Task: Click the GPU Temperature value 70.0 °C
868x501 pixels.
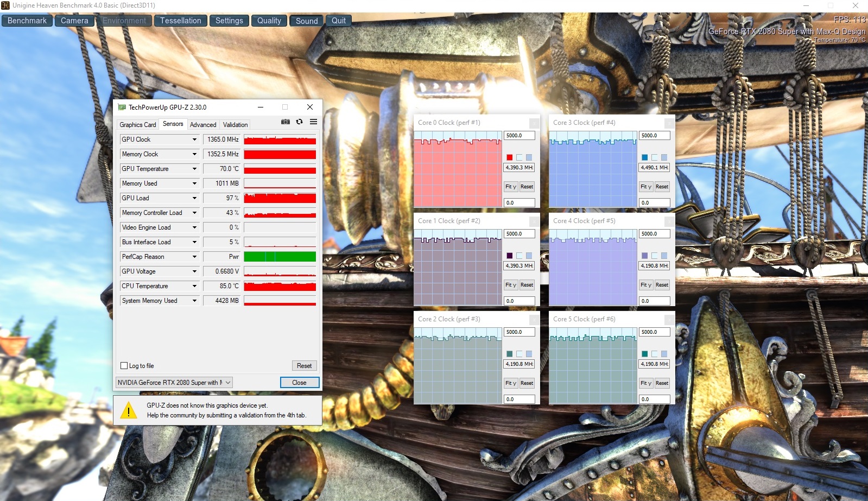Action: (221, 169)
